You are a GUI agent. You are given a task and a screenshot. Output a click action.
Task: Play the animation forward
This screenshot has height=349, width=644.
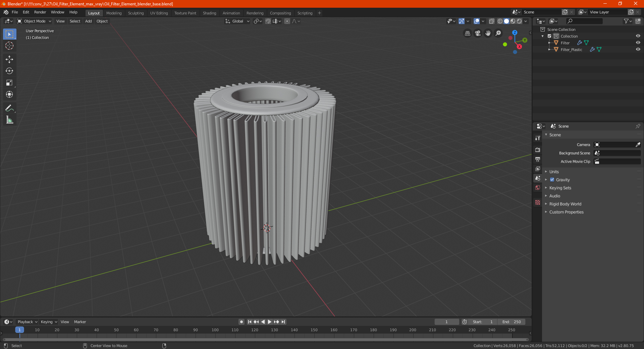(270, 322)
